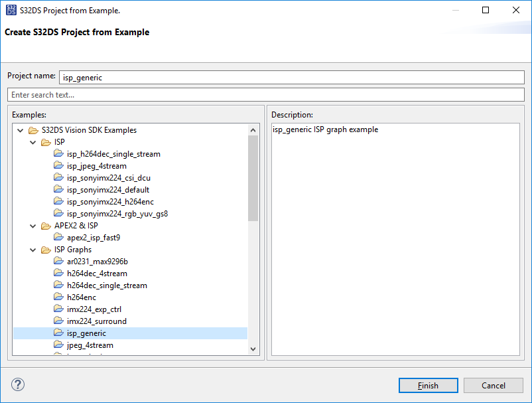
Task: Click folder icon next to h264dec_4stream
Action: click(x=58, y=273)
